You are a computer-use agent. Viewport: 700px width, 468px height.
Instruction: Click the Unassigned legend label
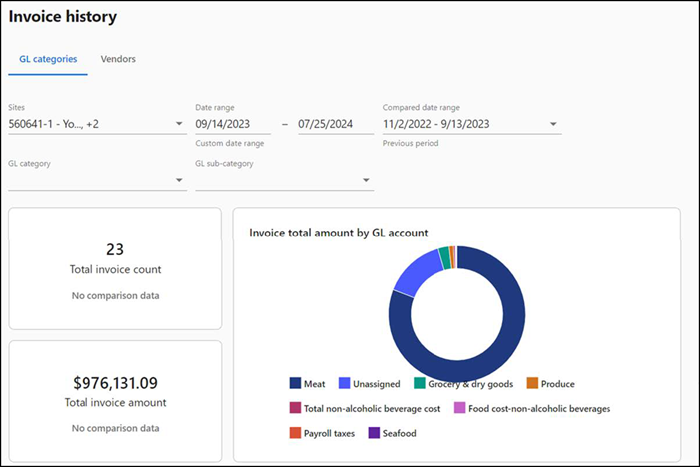coord(377,384)
